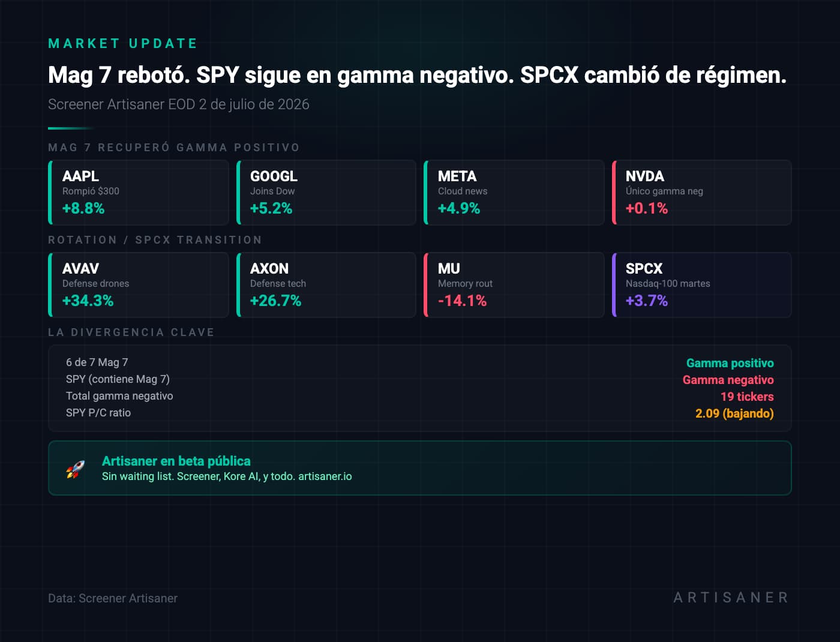Click the Gamma negativo status text
Viewport: 840px width, 642px height.
coord(728,380)
